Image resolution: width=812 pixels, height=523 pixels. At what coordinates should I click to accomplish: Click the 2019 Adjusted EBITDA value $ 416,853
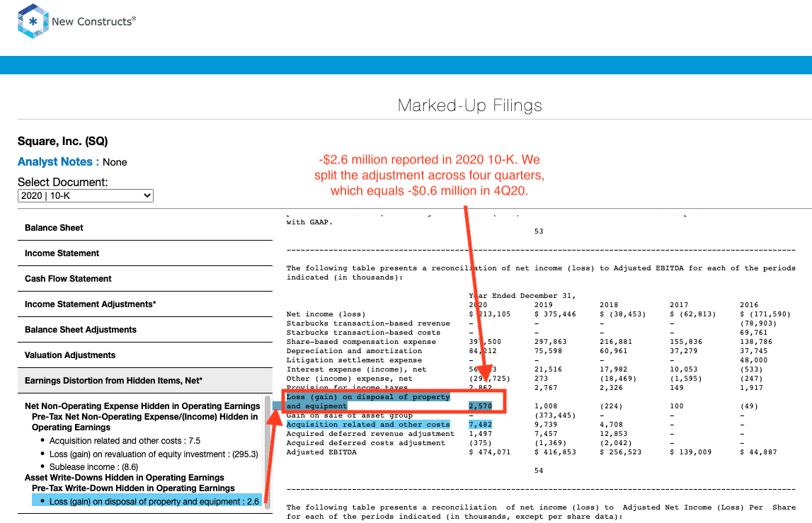[x=555, y=452]
